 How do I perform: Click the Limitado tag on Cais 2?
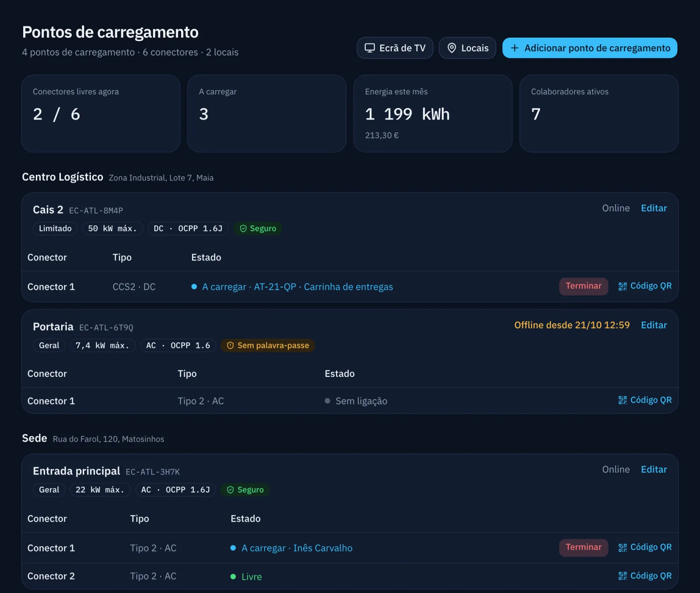[x=55, y=228]
